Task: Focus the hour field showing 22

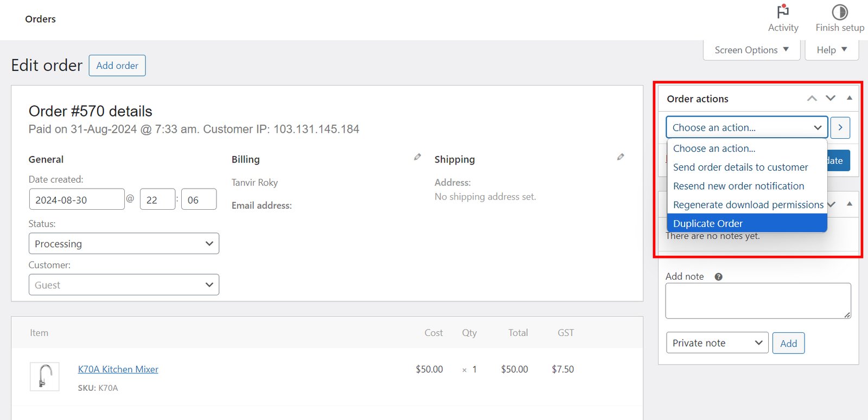Action: point(157,199)
